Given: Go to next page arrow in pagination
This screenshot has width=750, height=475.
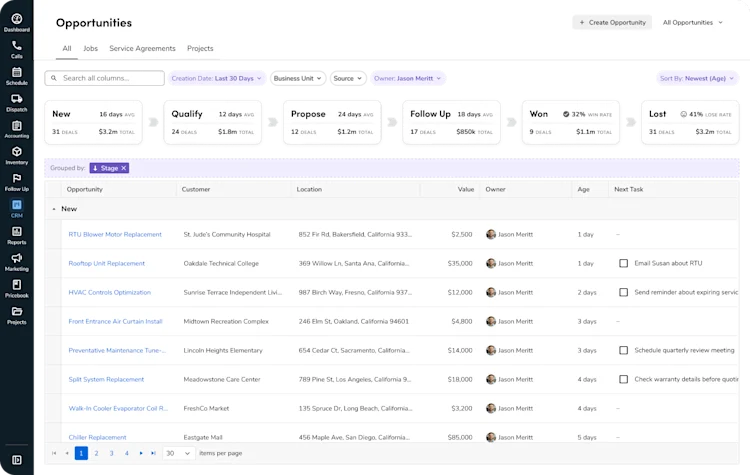Looking at the screenshot, I should pyautogui.click(x=141, y=453).
